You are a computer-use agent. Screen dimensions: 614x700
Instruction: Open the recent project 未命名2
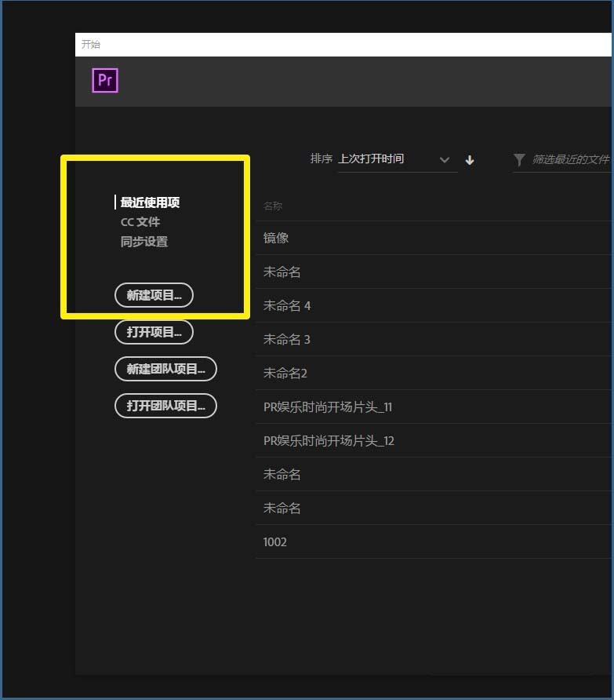point(434,374)
